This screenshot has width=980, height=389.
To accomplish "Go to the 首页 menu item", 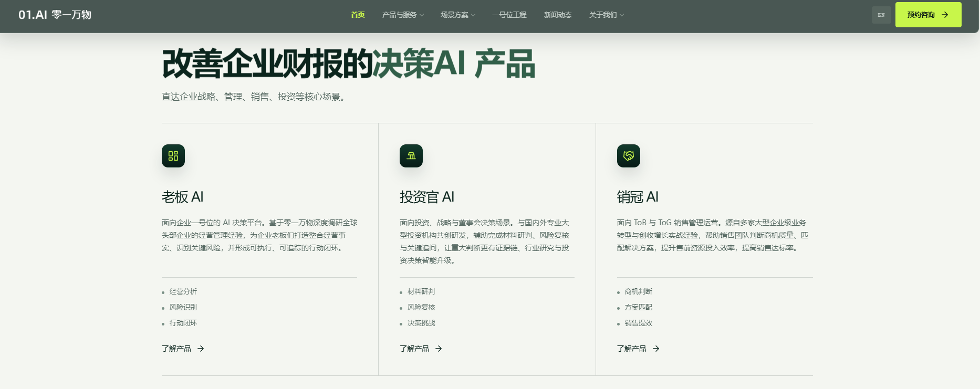I will 358,15.
